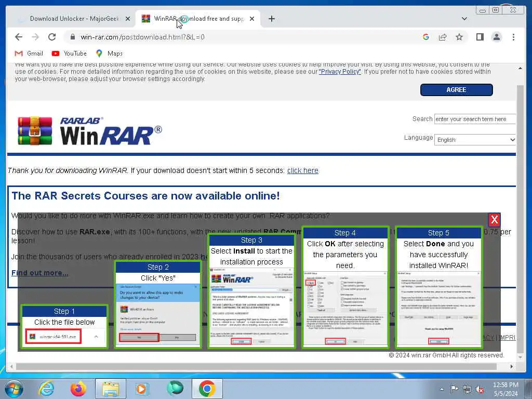Close the WinRAR download tab
532x399 pixels.
pos(252,19)
